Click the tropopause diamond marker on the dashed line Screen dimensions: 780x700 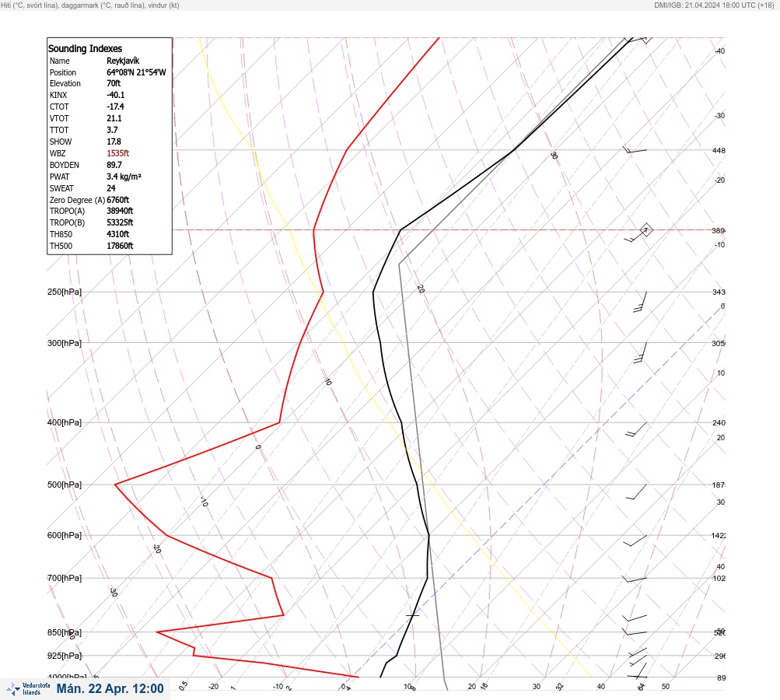[645, 230]
